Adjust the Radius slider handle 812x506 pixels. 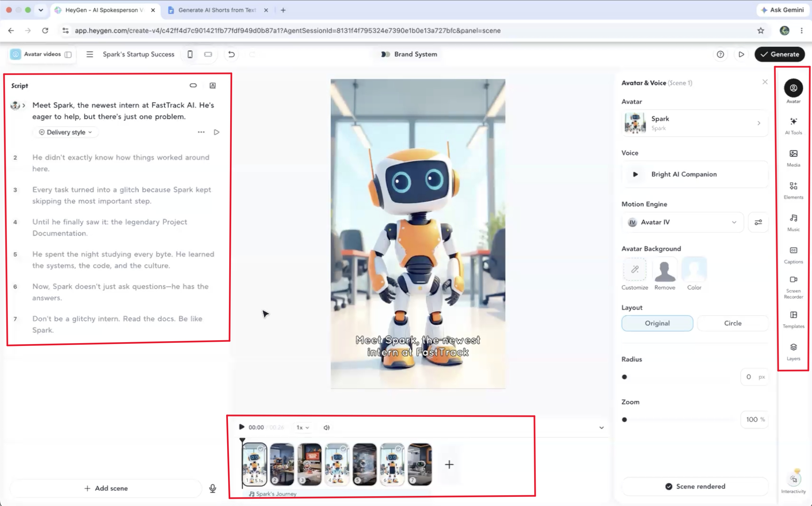[624, 377]
